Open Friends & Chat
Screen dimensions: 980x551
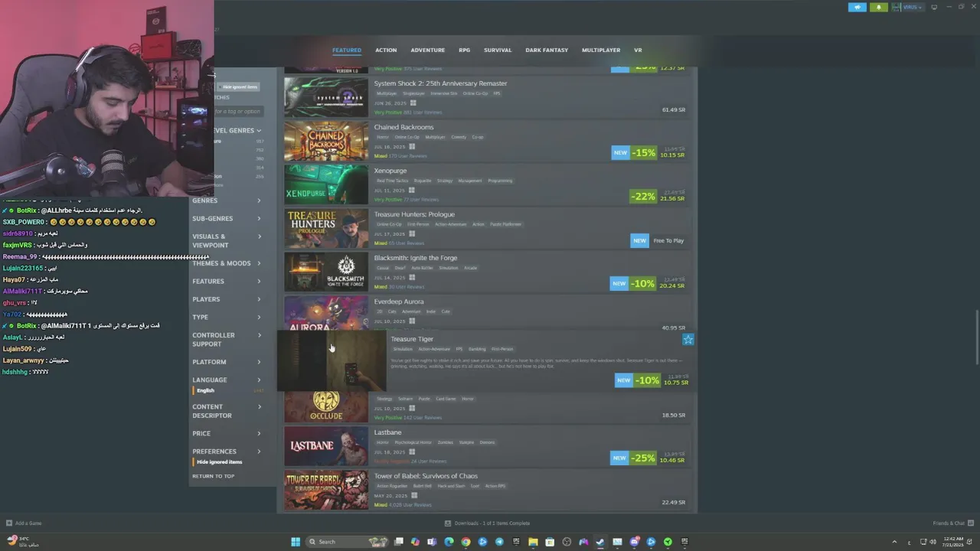952,523
